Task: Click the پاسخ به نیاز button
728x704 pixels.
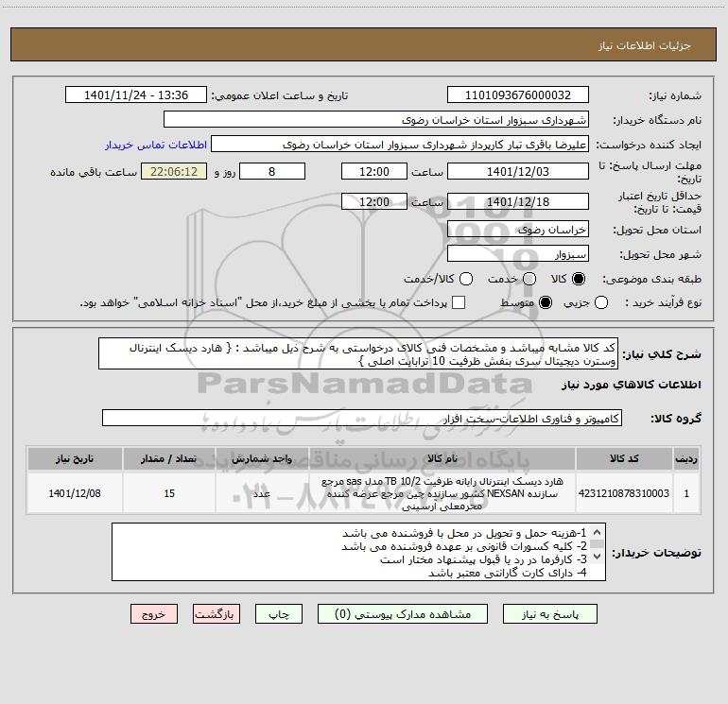Action: click(549, 614)
